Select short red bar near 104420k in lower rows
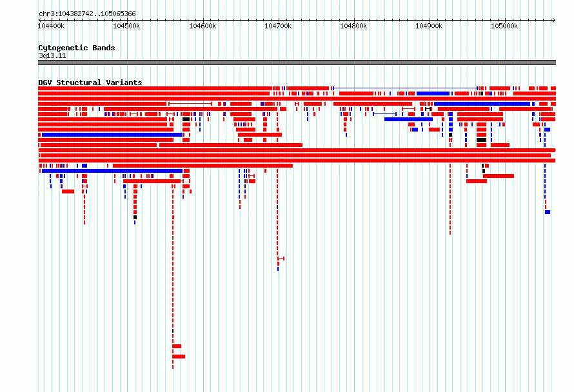574x392 pixels. point(68,191)
